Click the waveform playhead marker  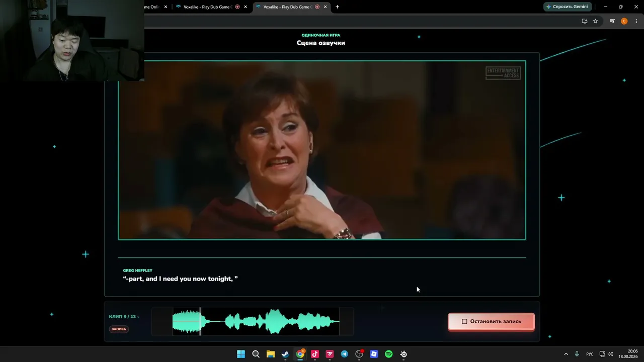click(x=200, y=321)
